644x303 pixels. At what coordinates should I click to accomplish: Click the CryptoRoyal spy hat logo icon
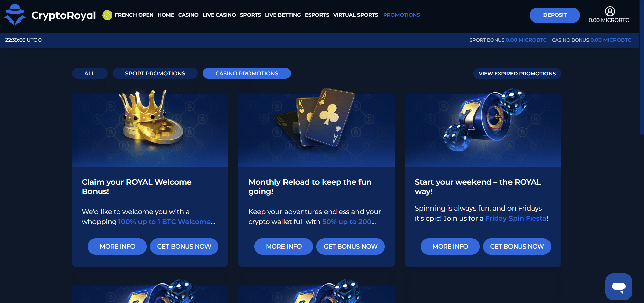15,15
